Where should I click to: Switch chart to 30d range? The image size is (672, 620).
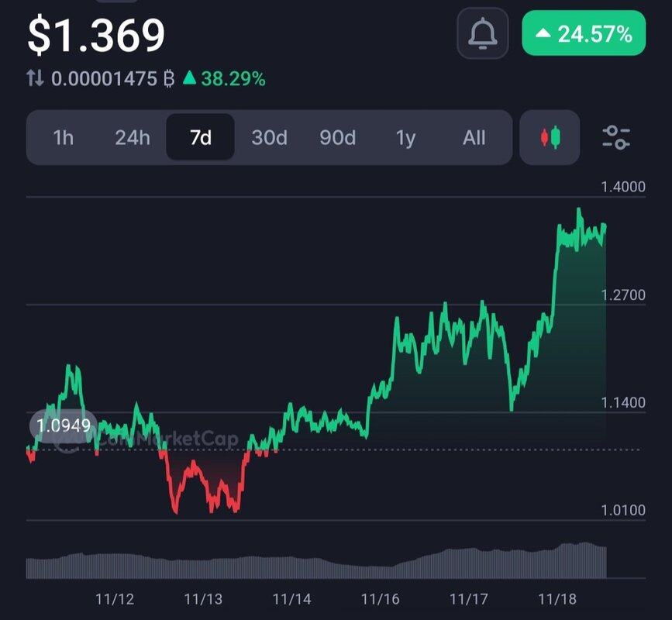point(269,138)
